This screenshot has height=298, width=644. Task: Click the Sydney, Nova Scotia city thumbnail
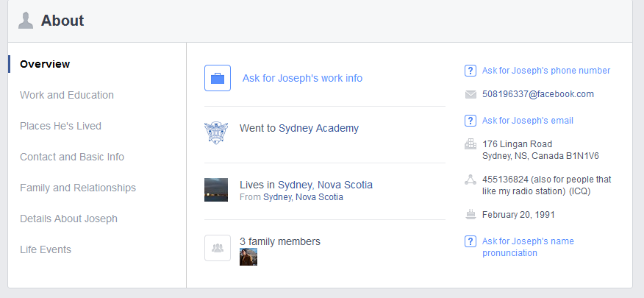(216, 190)
